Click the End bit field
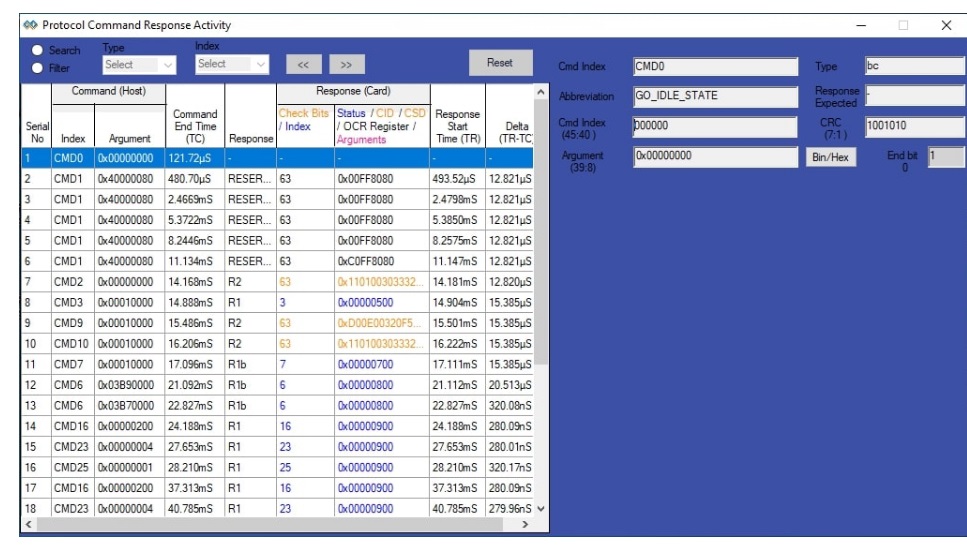 click(946, 156)
